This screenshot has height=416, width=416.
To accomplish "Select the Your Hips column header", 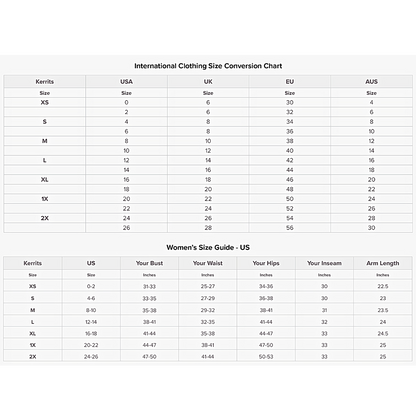I will click(x=266, y=263).
